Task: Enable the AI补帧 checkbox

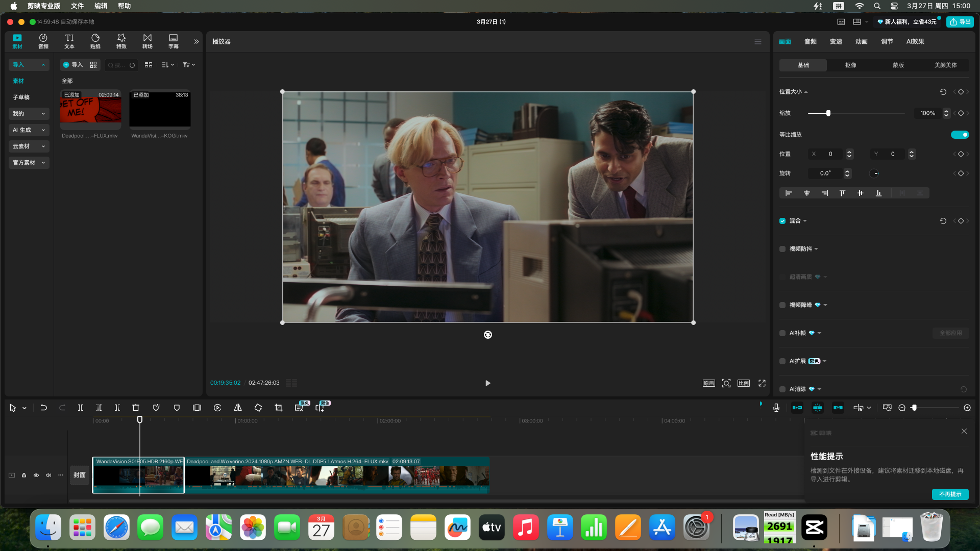Action: [x=782, y=333]
